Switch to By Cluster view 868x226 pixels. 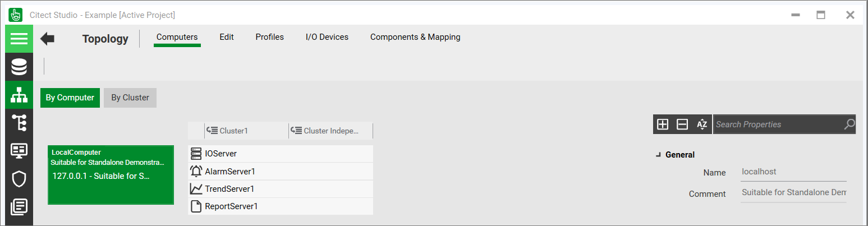pyautogui.click(x=130, y=98)
